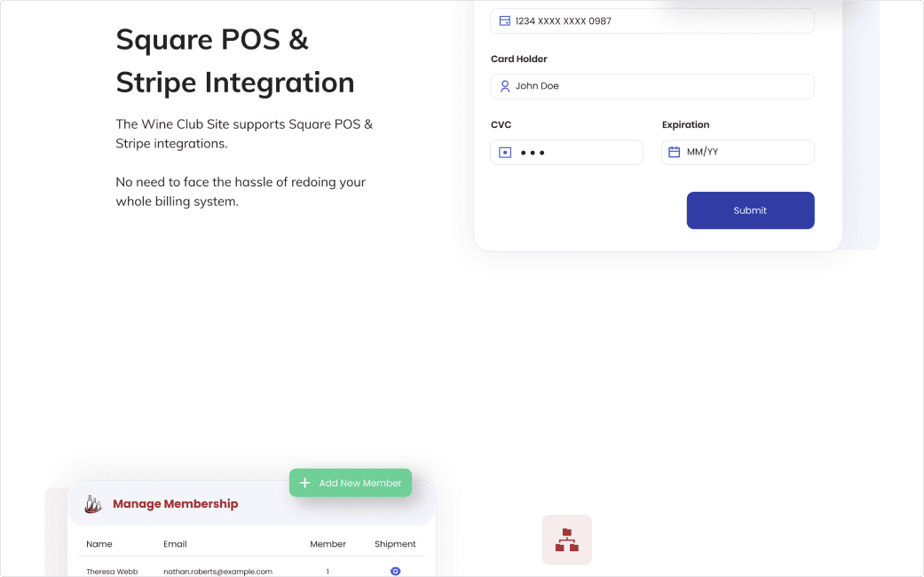Image resolution: width=924 pixels, height=577 pixels.
Task: Click the wine bottles logo icon
Action: [x=93, y=504]
